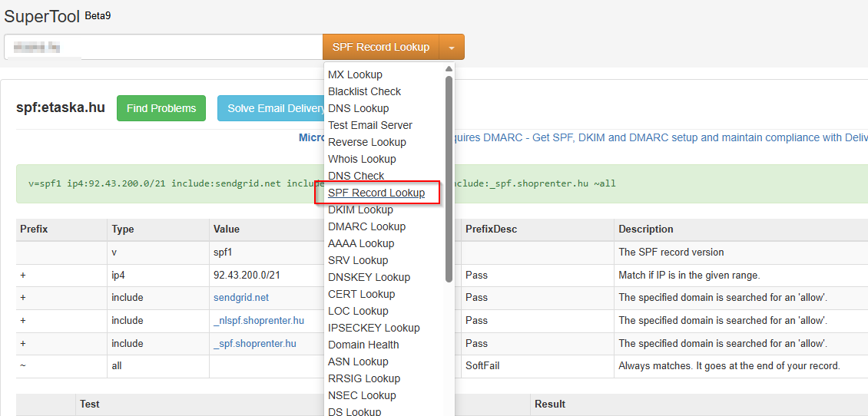Choose LOC Lookup entry
The width and height of the screenshot is (868, 416).
358,311
